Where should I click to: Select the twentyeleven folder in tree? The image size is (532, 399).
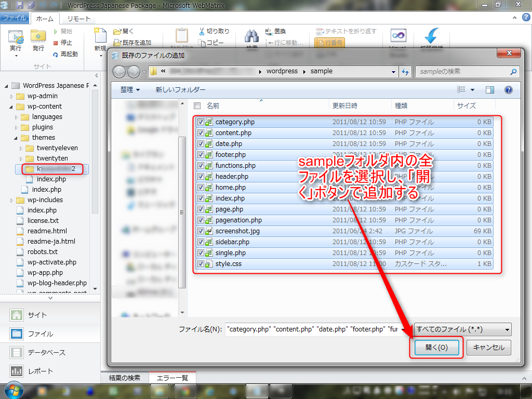[57, 148]
